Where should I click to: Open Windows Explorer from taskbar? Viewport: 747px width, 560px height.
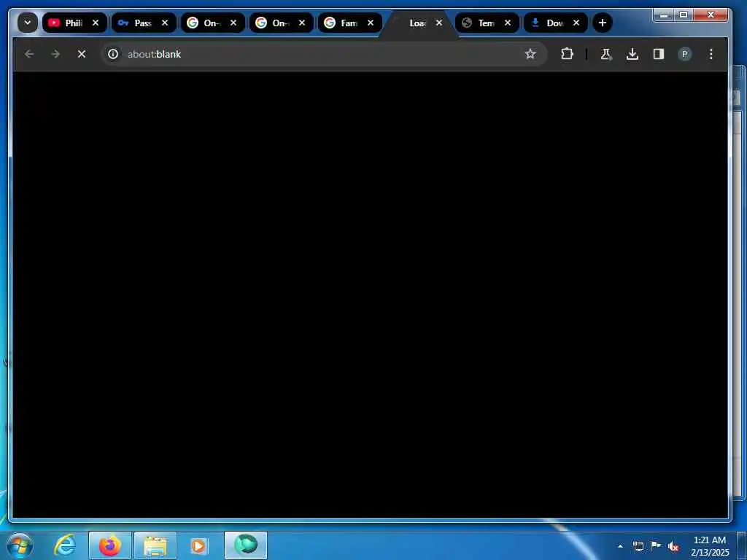pyautogui.click(x=155, y=545)
